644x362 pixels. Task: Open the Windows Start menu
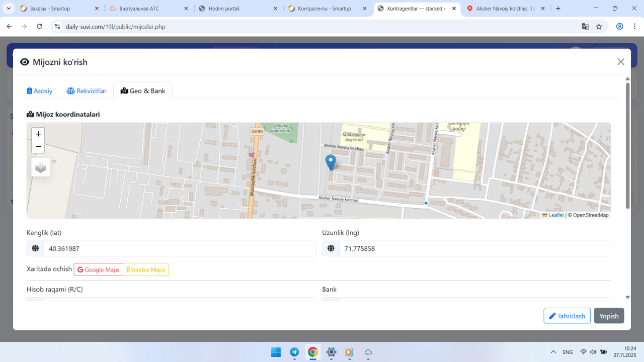click(276, 352)
